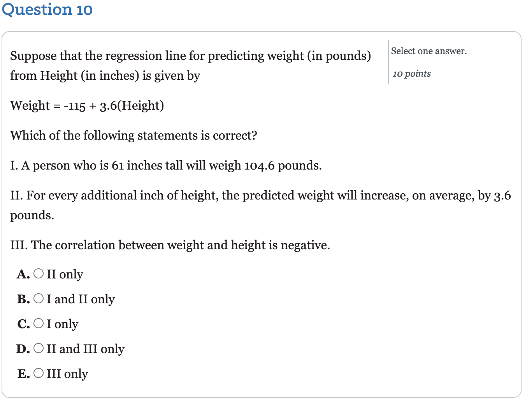Click the 'Select one answer' instruction text
The image size is (527, 420).
(x=429, y=51)
